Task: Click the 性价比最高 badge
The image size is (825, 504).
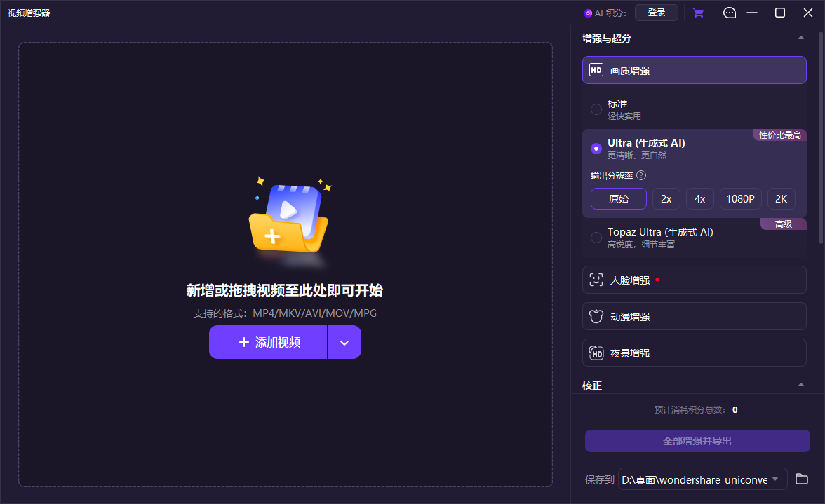Action: pos(780,135)
